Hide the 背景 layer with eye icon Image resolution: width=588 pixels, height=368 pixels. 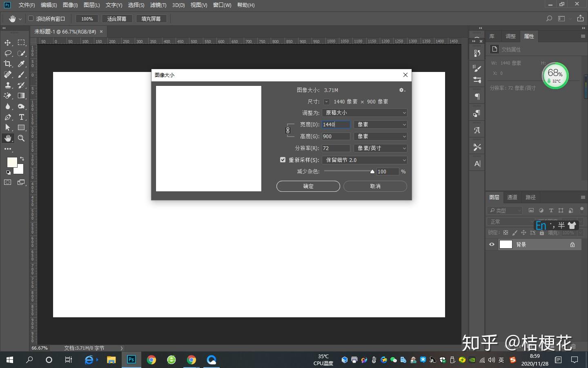(492, 245)
